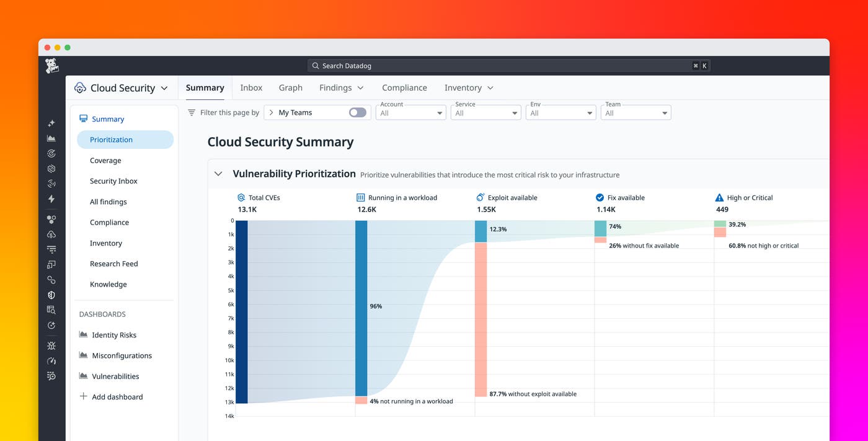Click the Cloud Security product icon
Viewport: 868px width, 441px height.
point(80,88)
